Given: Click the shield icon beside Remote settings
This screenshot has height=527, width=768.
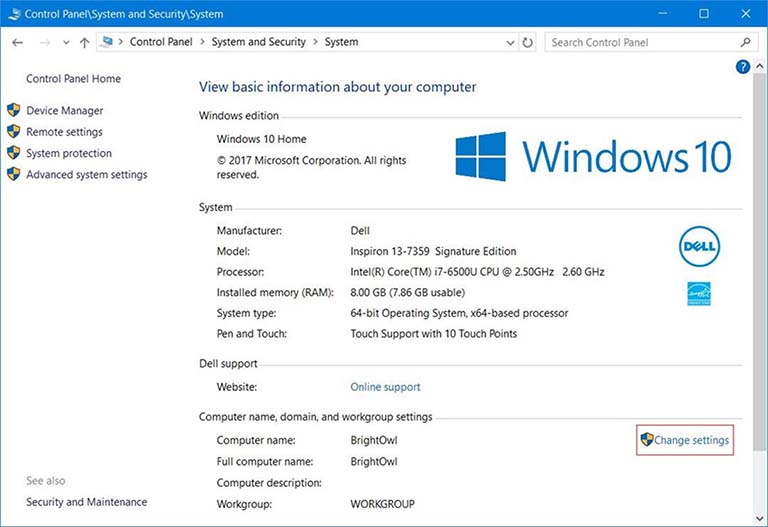Looking at the screenshot, I should pos(14,131).
